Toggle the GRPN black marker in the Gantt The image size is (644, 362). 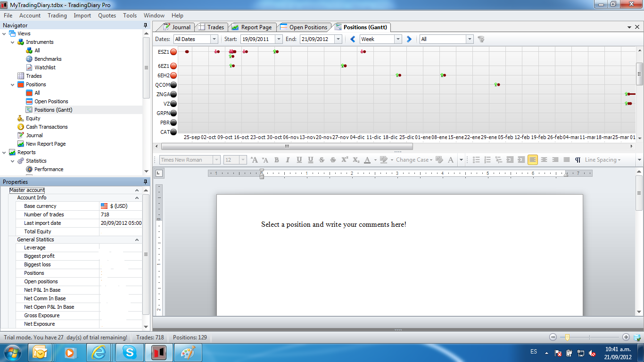(173, 113)
